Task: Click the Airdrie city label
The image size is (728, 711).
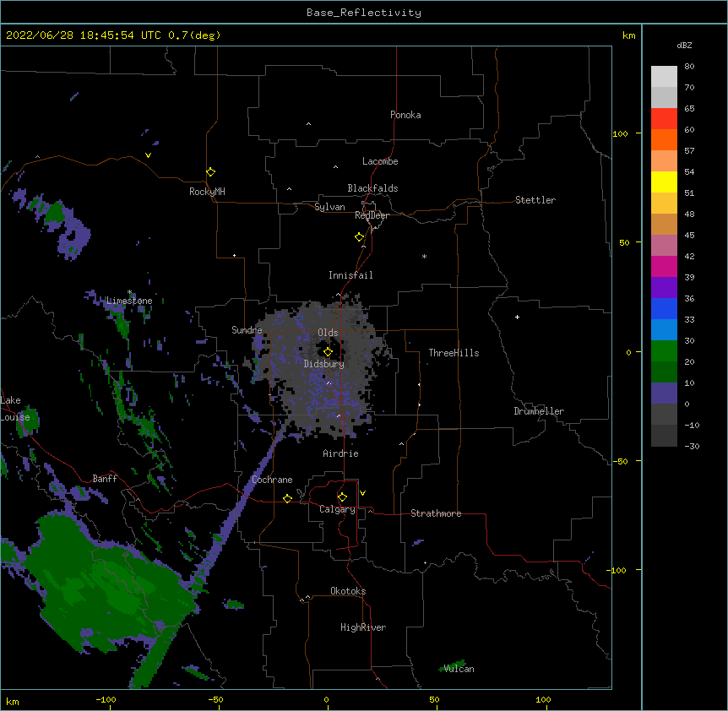Action: pyautogui.click(x=340, y=453)
